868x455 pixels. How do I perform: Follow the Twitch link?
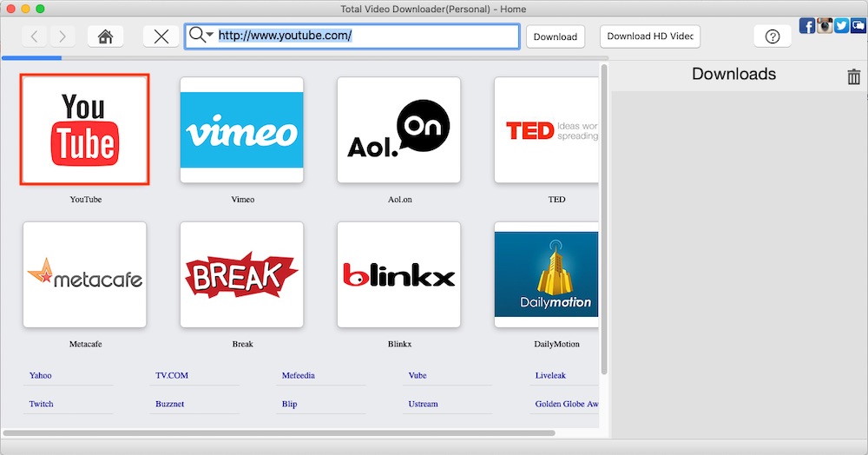[x=42, y=404]
